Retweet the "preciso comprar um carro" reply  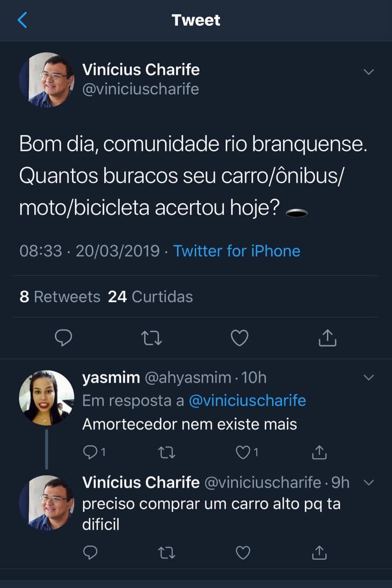[x=166, y=553]
